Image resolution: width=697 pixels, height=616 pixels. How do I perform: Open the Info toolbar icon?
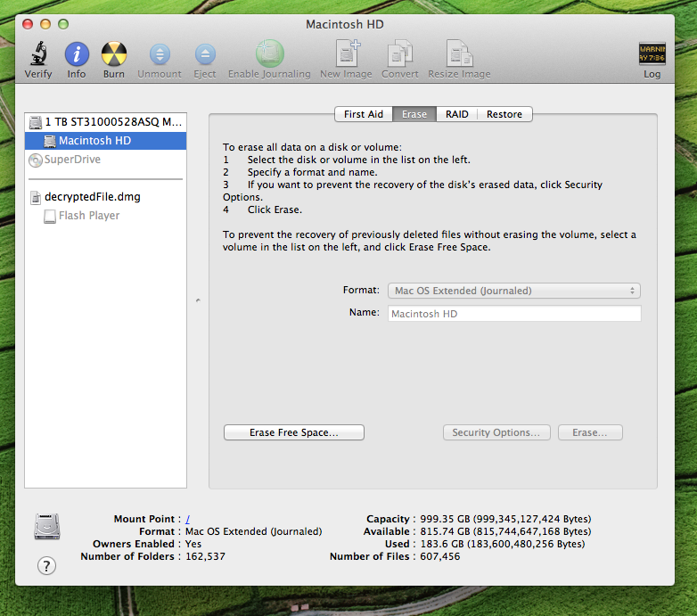(77, 53)
